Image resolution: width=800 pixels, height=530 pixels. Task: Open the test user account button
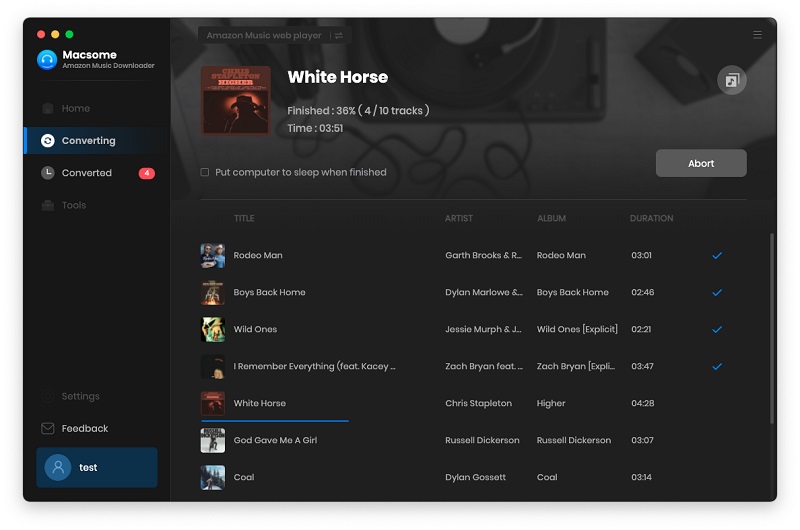click(97, 467)
